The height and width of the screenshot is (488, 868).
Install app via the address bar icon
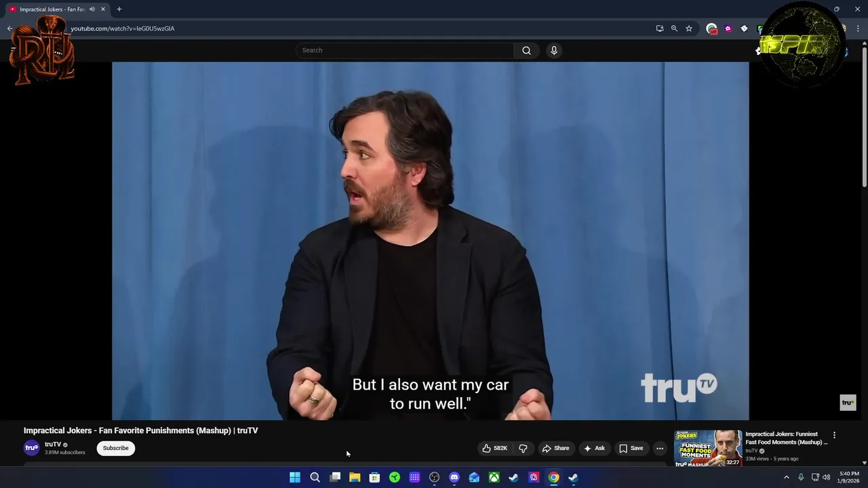click(659, 28)
